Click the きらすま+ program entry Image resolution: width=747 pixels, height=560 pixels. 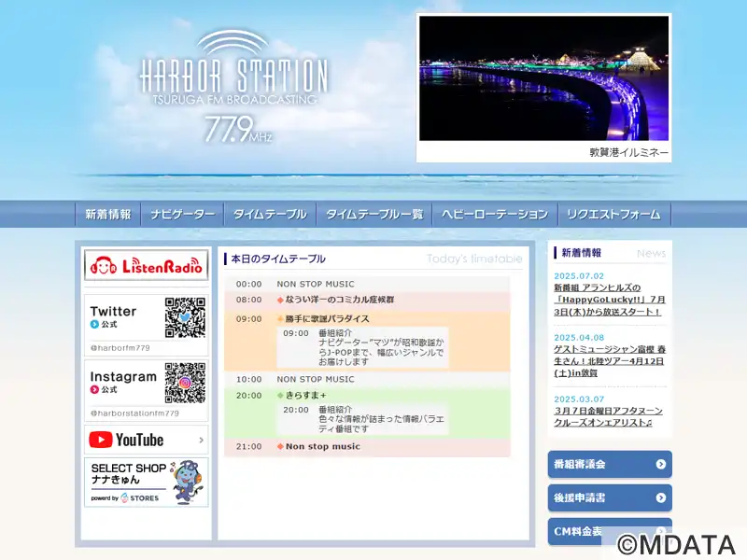[306, 396]
